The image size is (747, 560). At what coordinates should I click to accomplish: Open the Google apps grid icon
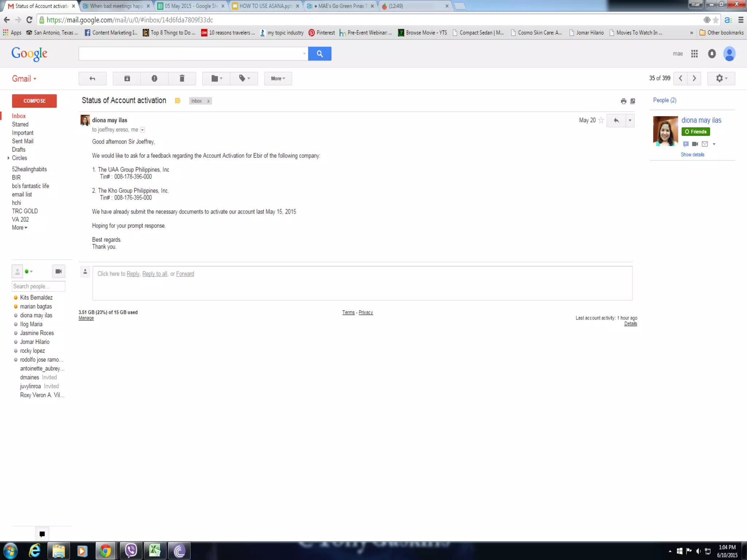point(694,54)
